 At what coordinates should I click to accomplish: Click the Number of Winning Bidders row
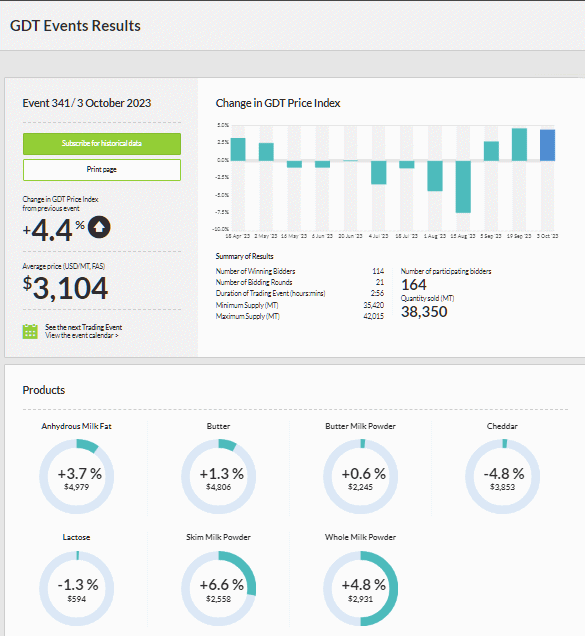coord(300,271)
